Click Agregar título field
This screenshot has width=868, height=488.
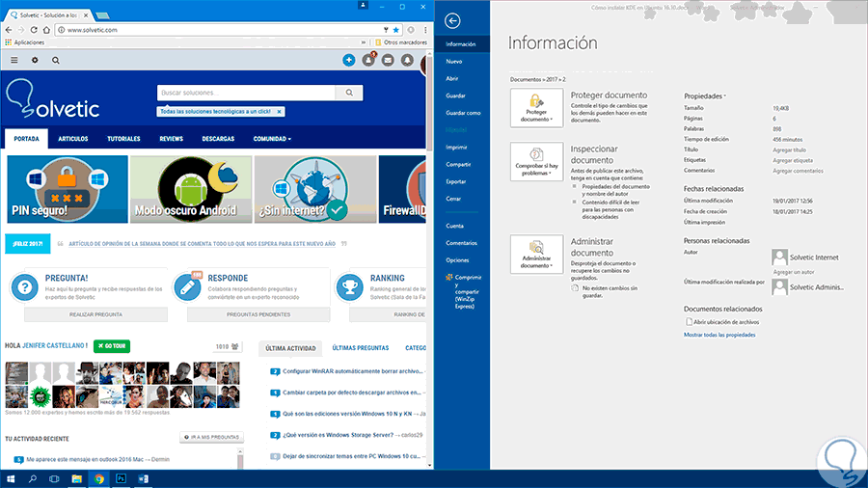coord(789,149)
